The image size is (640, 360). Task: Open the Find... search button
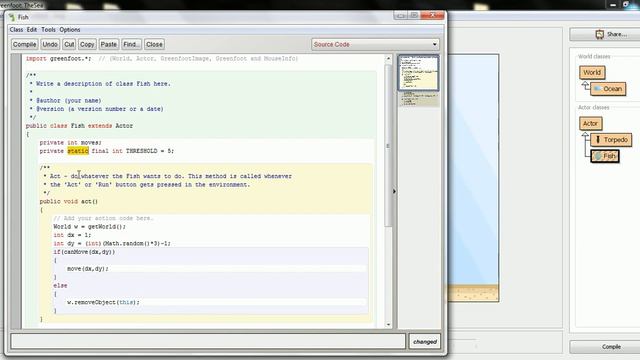(131, 44)
